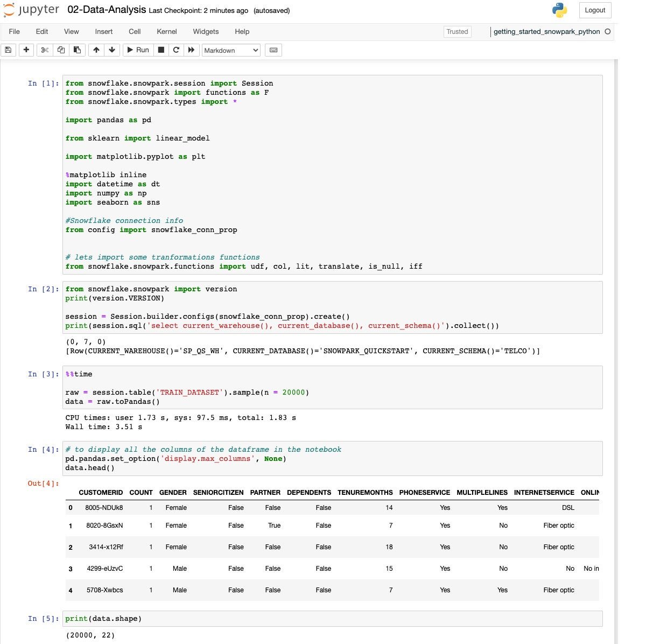Paste cells below icon

(77, 50)
